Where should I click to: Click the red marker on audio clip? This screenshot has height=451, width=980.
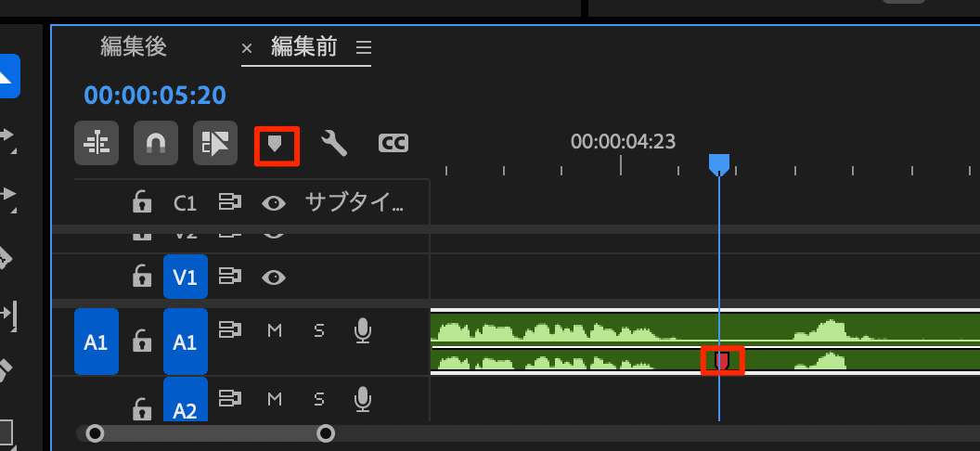pos(722,359)
